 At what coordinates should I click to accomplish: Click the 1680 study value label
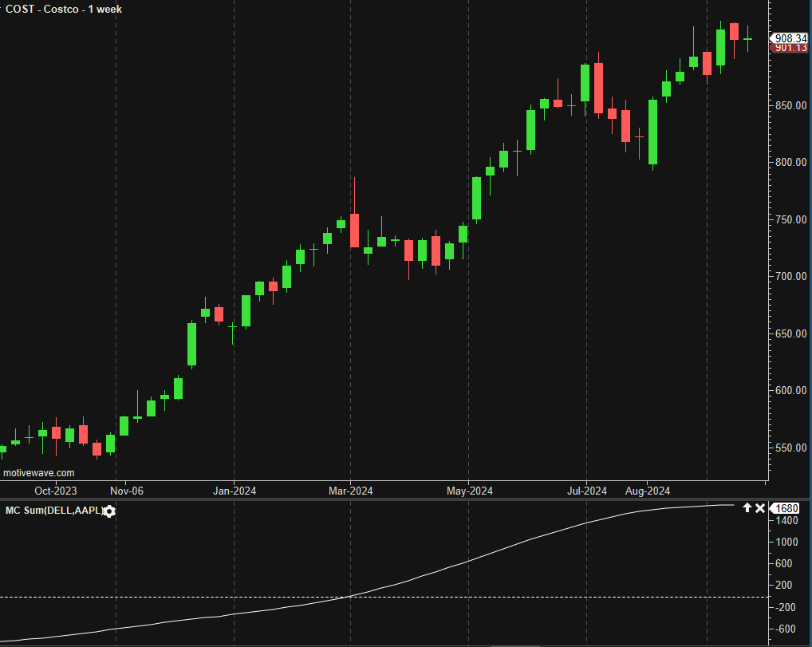pyautogui.click(x=786, y=509)
